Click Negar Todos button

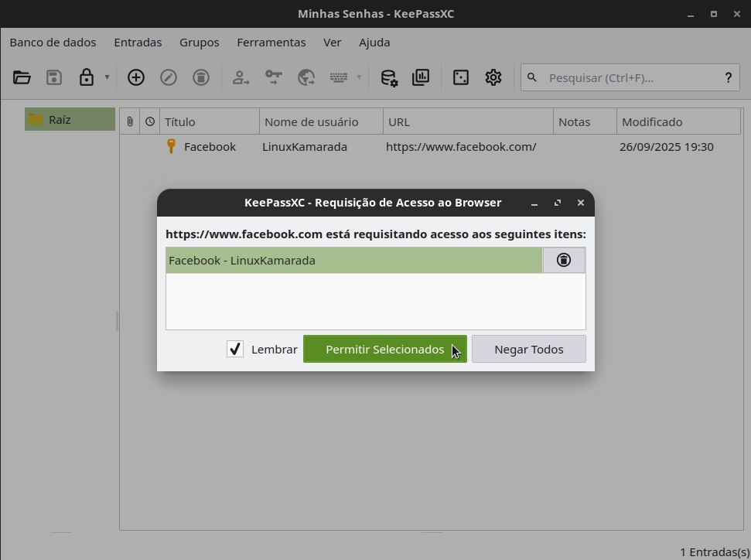[x=529, y=349]
